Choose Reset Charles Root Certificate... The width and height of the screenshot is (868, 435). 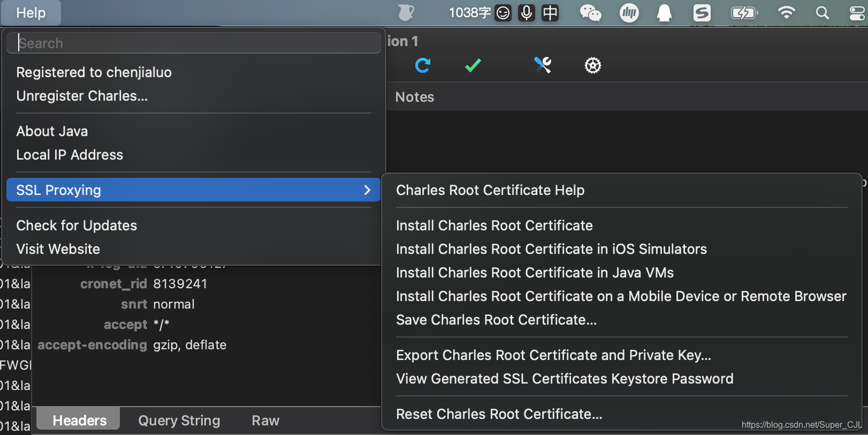pos(622,414)
